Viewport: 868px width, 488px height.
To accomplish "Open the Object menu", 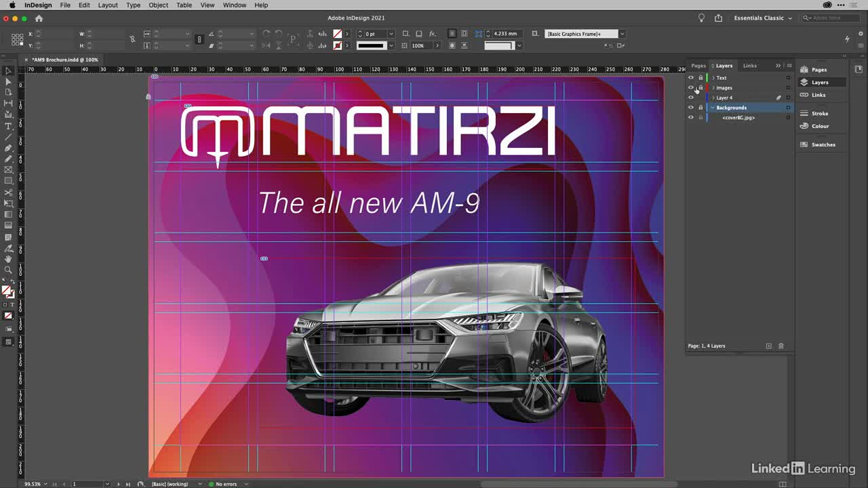I will [x=158, y=5].
